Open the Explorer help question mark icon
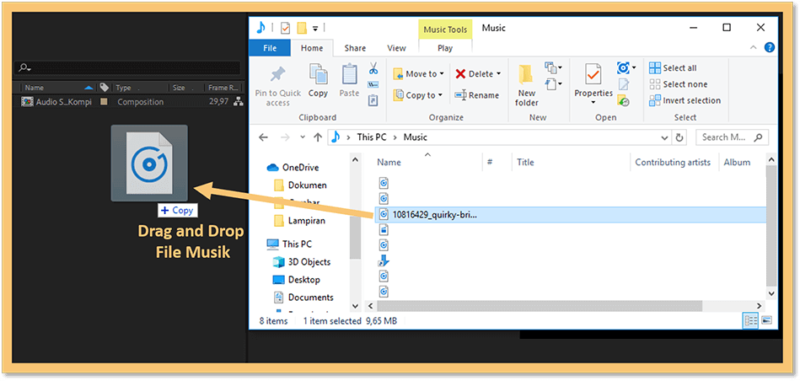 [769, 48]
